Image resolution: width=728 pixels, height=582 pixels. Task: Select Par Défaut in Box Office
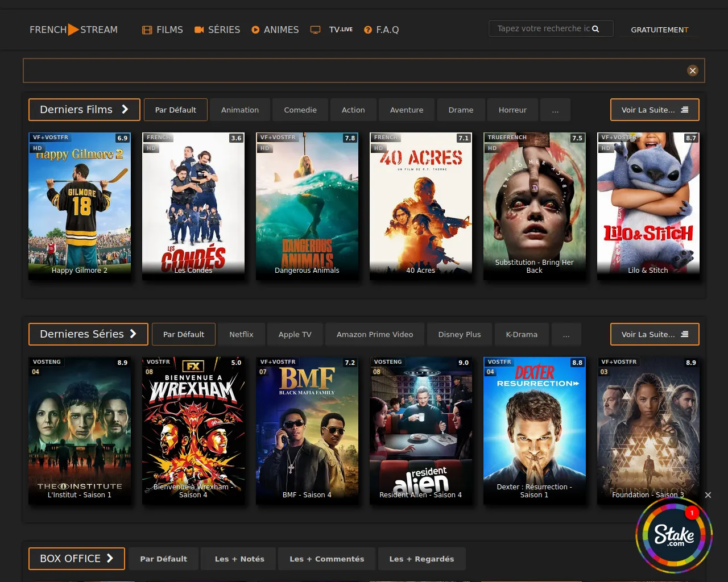(163, 559)
